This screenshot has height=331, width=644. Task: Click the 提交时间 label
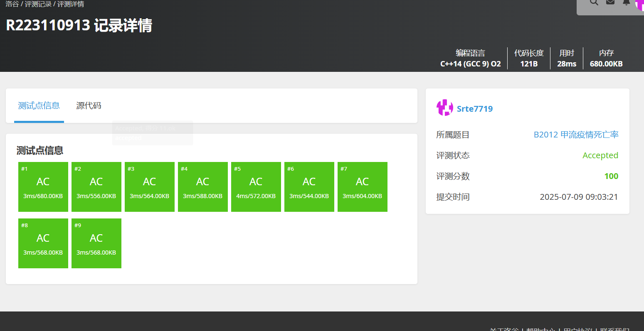(x=453, y=197)
